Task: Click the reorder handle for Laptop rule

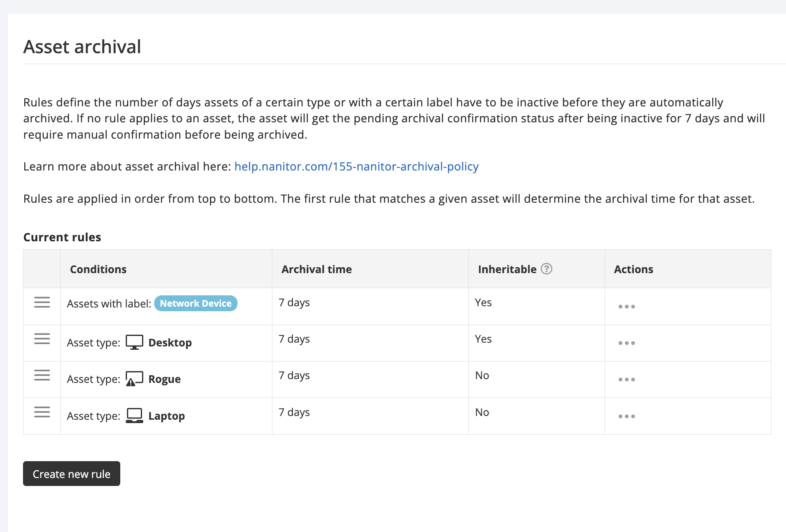Action: pyautogui.click(x=42, y=412)
